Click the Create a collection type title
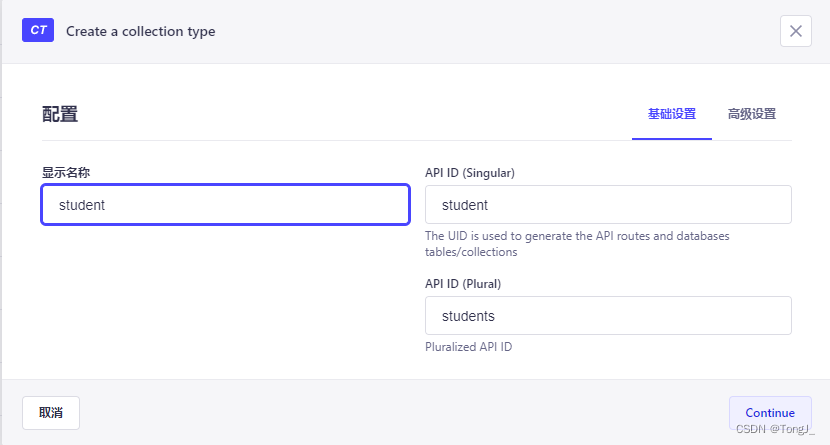Screen dimensions: 830x445 click(140, 31)
